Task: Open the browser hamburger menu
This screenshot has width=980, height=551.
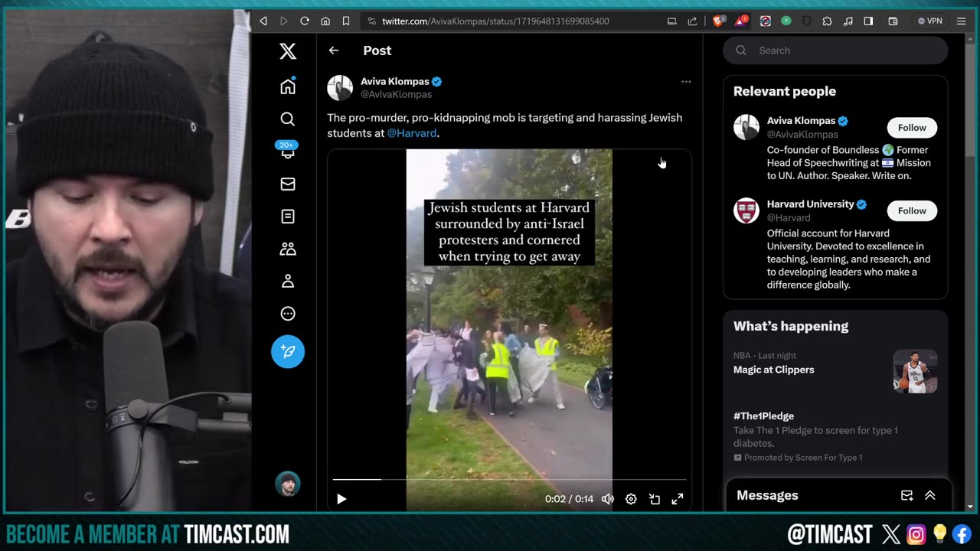Action: coord(962,21)
